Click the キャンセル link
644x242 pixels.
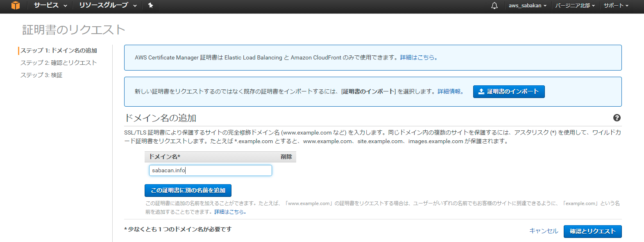(x=544, y=231)
